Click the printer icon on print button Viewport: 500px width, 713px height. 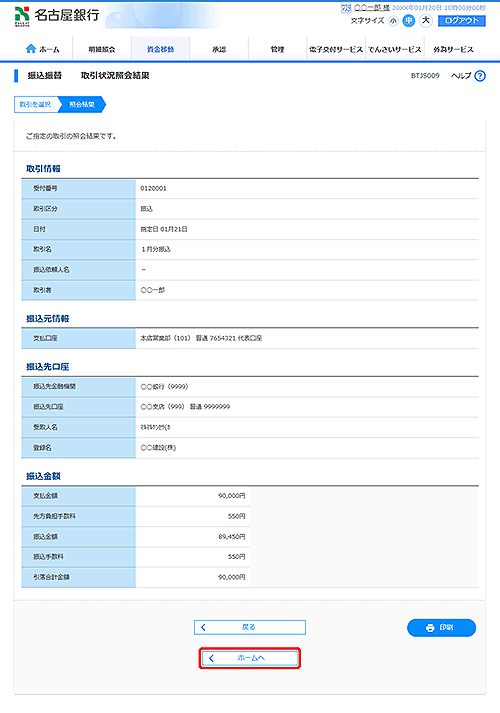pyautogui.click(x=430, y=628)
